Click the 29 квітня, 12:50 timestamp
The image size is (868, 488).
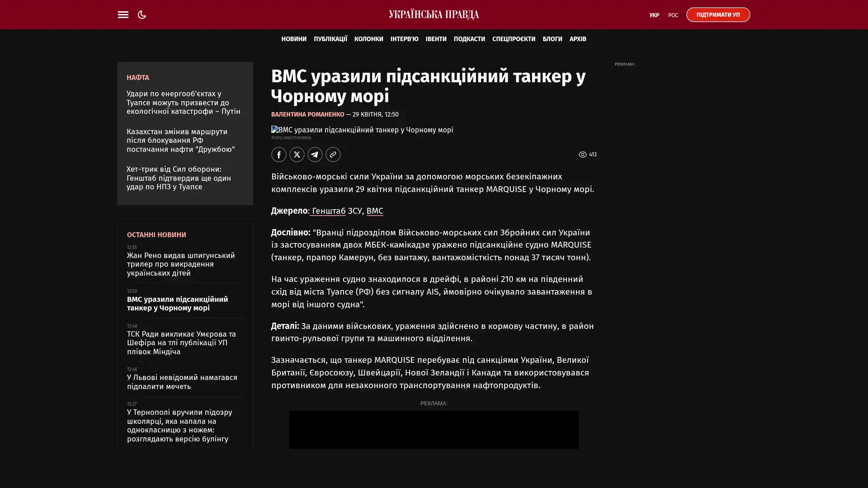376,115
